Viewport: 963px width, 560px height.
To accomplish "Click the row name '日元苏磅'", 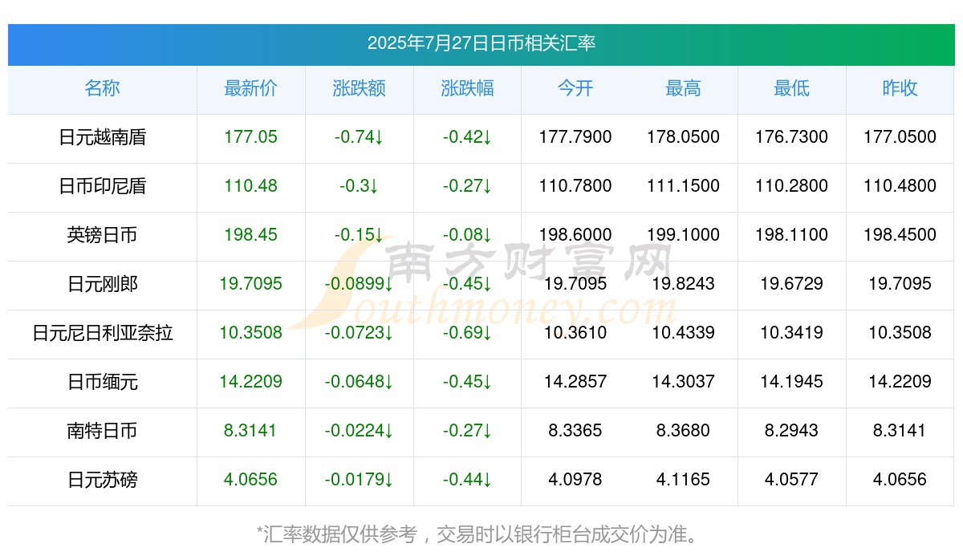I will [103, 480].
